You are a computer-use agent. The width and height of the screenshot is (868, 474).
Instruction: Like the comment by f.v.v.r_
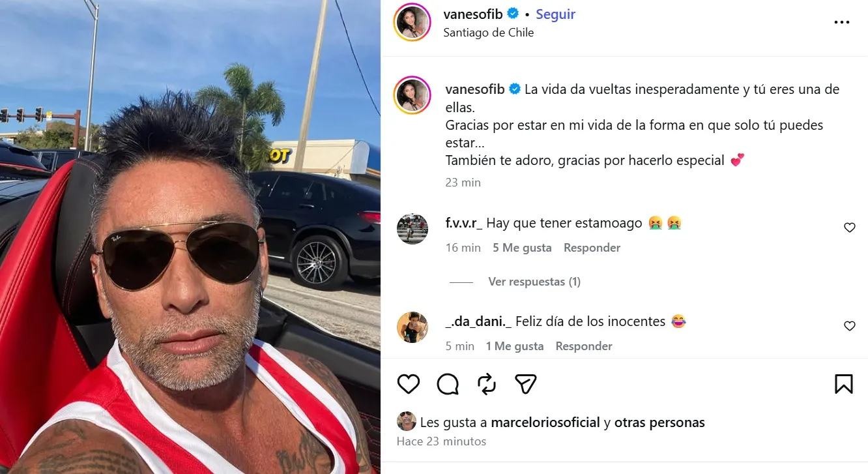(x=850, y=228)
